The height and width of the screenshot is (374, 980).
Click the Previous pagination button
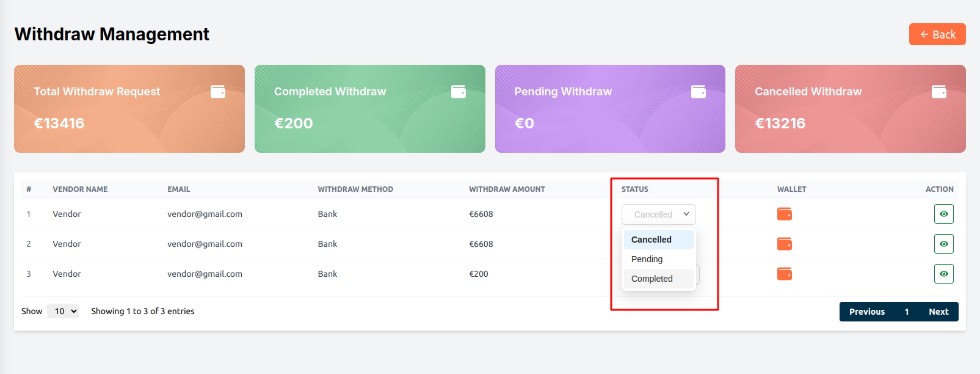click(866, 312)
